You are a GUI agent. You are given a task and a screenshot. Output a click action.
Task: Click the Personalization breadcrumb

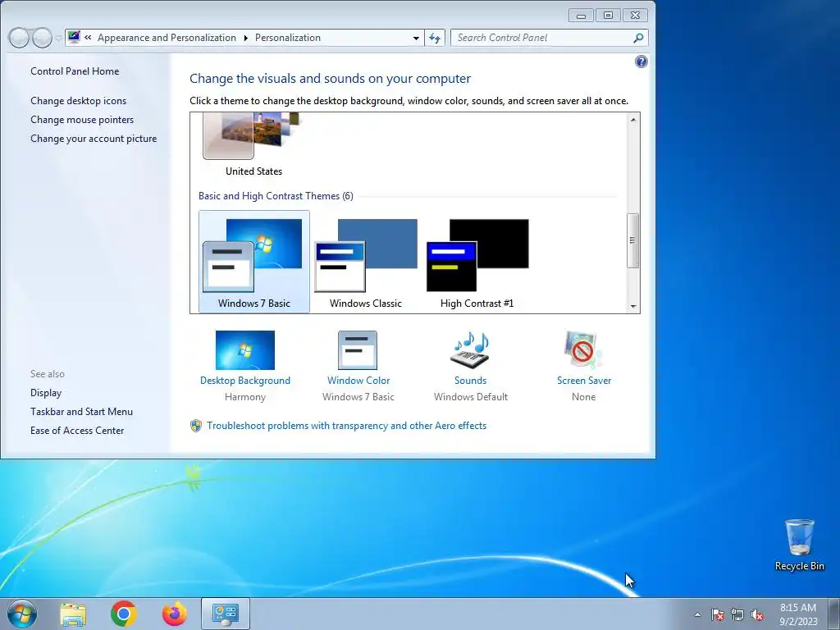288,38
